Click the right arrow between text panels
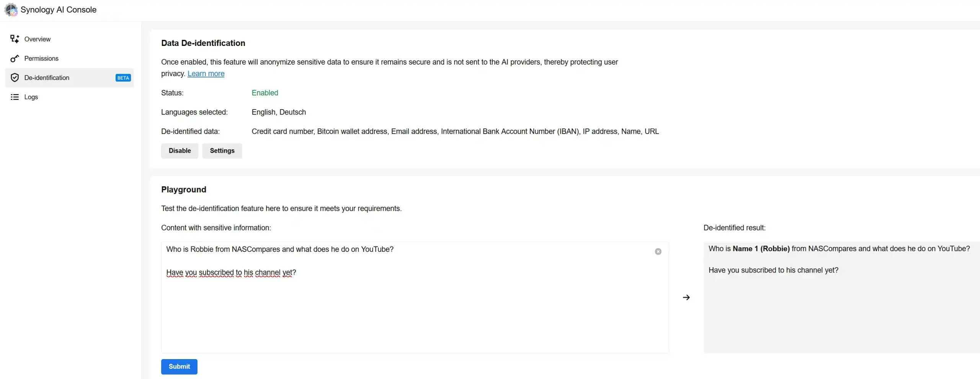Image resolution: width=980 pixels, height=379 pixels. pos(686,297)
